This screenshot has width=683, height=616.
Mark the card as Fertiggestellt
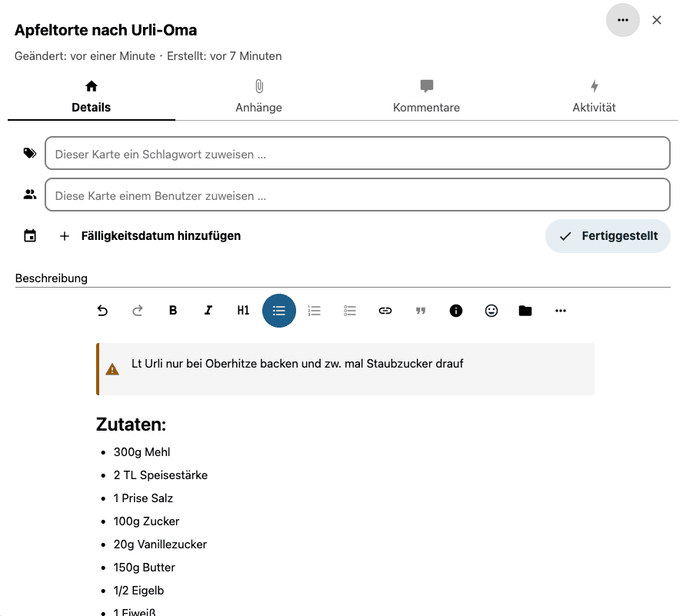[608, 236]
